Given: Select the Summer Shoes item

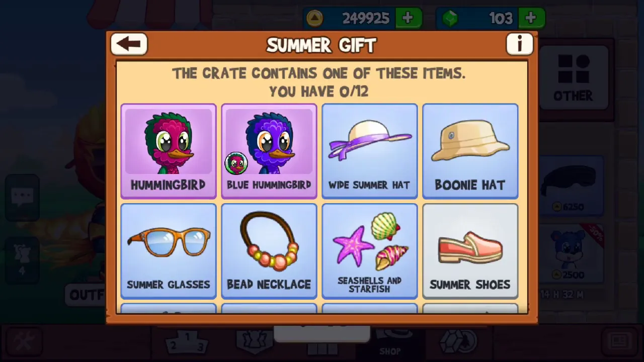Looking at the screenshot, I should (470, 251).
